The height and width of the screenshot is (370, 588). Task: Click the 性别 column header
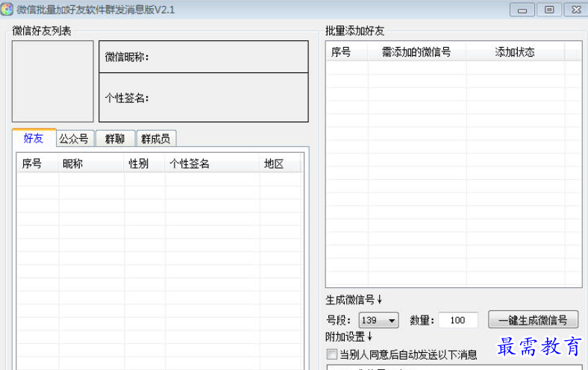(x=144, y=163)
